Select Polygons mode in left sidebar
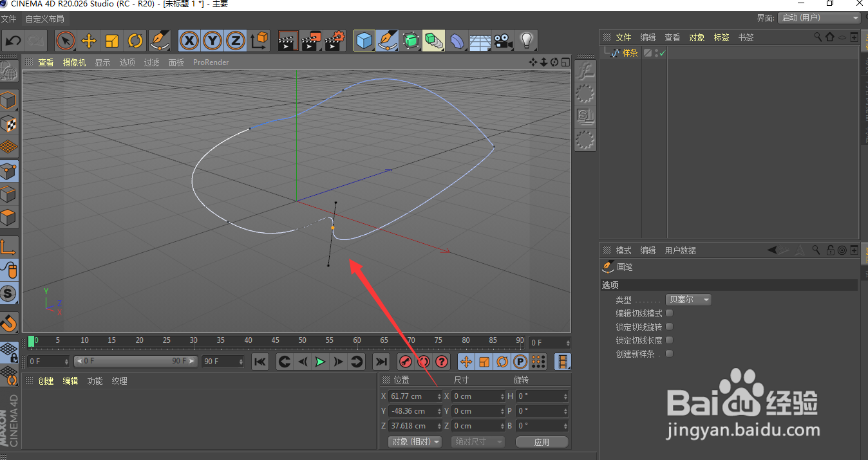This screenshot has height=460, width=868. (9, 217)
